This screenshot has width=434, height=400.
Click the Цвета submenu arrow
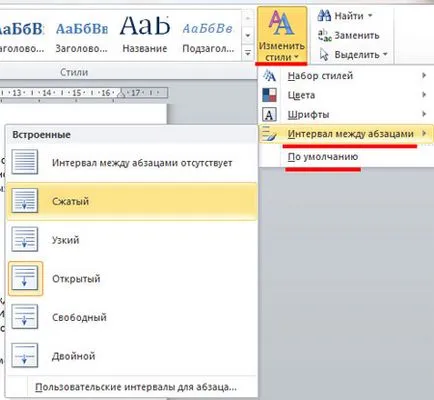(424, 95)
